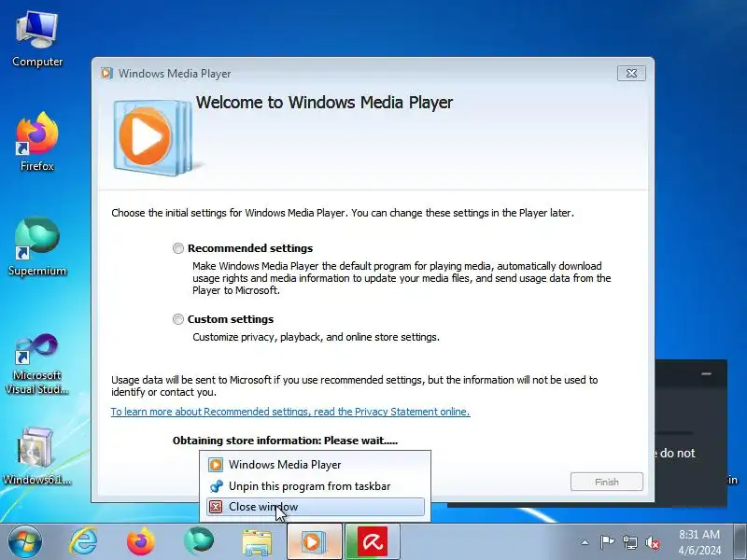Select the Recommended settings radio button
The image size is (747, 560).
[178, 248]
